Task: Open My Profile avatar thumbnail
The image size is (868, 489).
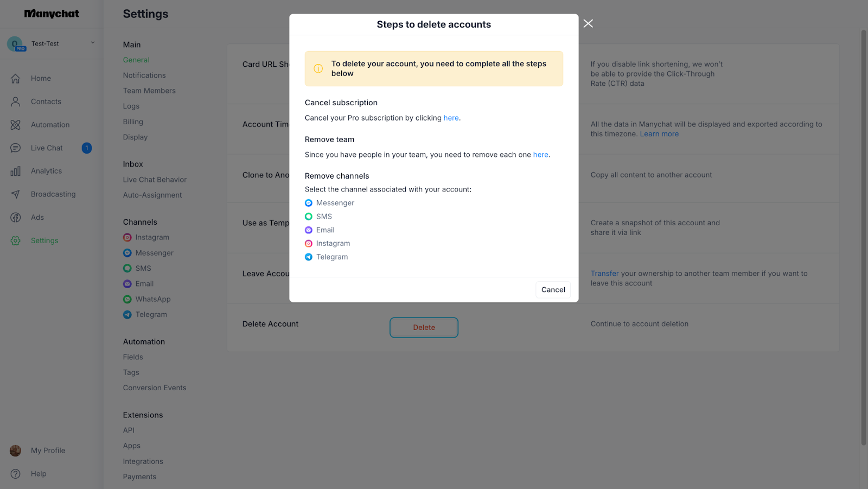Action: [x=15, y=450]
